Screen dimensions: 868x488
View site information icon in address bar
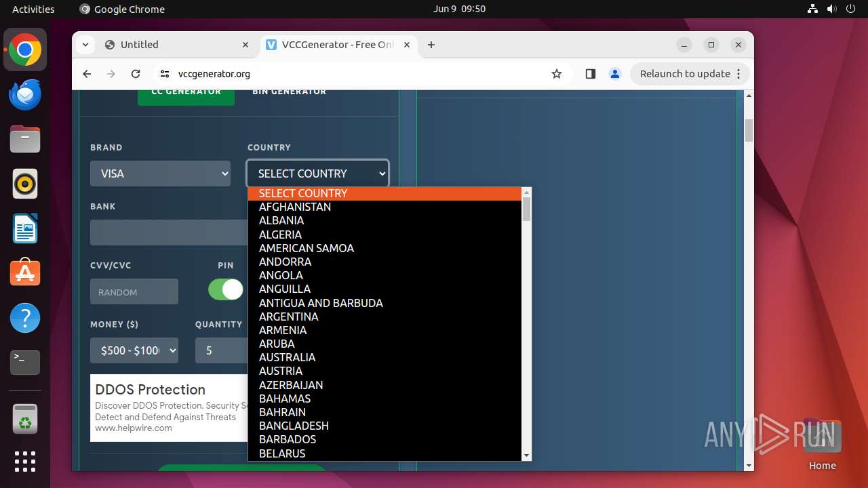(x=164, y=74)
